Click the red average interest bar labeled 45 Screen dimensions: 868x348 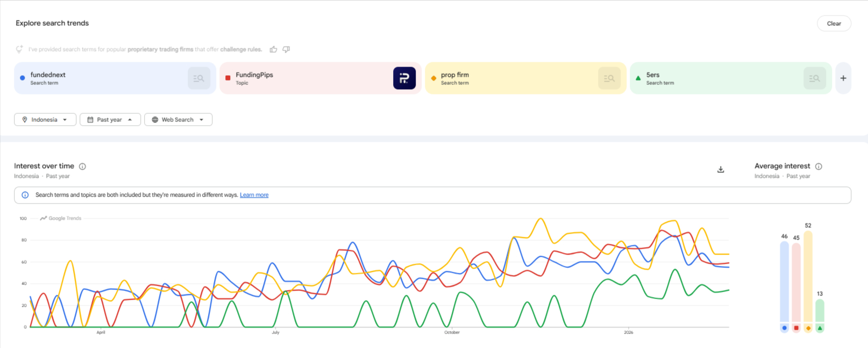[x=796, y=283]
